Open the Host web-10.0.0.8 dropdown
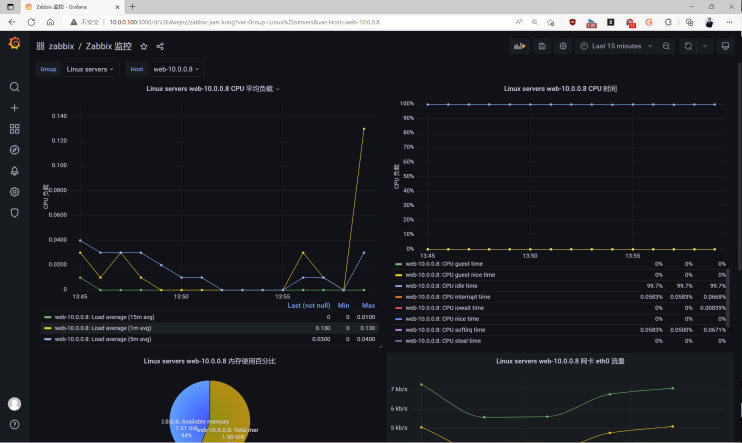The image size is (742, 443). coord(176,69)
